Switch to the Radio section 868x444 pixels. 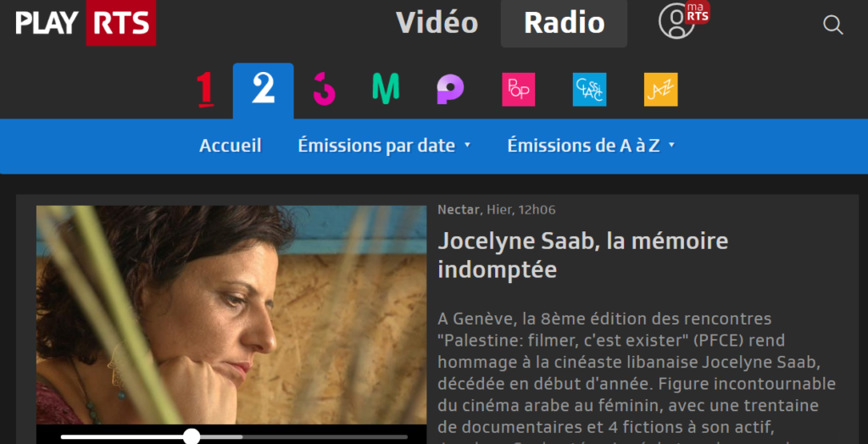pos(564,23)
